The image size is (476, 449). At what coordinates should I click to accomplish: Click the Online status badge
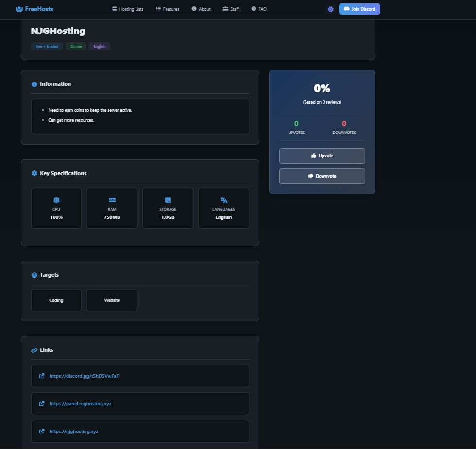(x=76, y=46)
